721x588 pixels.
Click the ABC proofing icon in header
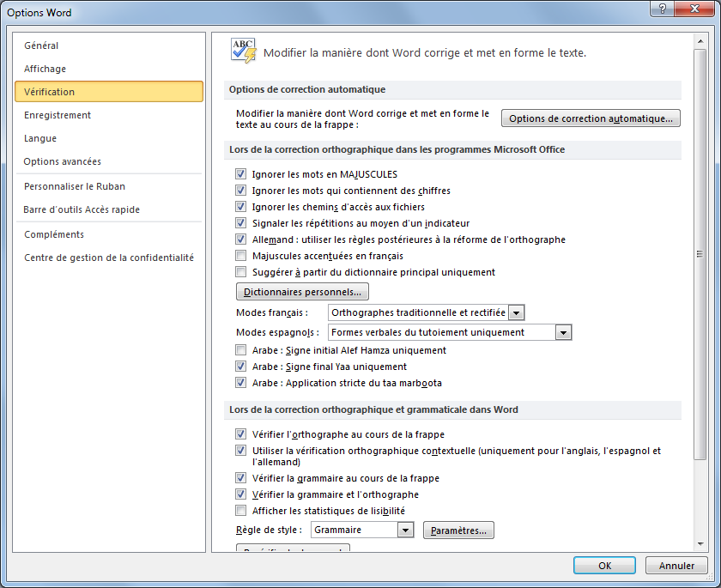243,51
